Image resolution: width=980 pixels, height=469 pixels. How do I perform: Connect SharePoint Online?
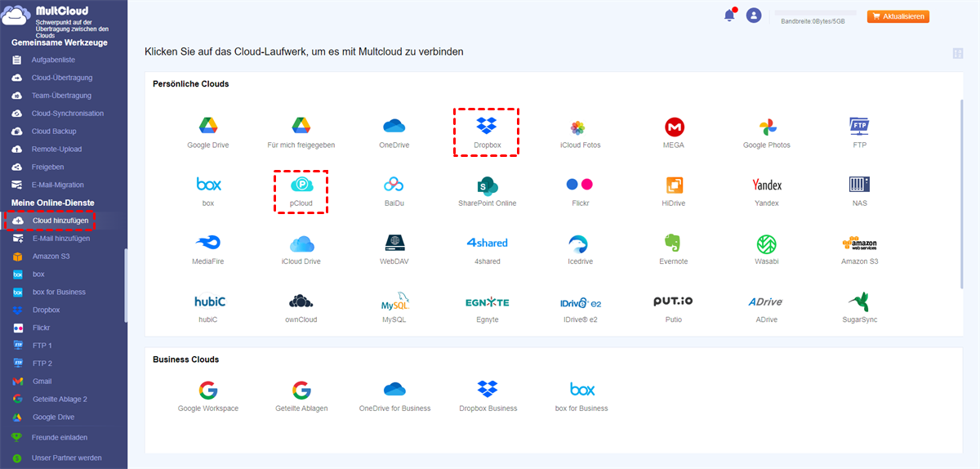click(487, 192)
